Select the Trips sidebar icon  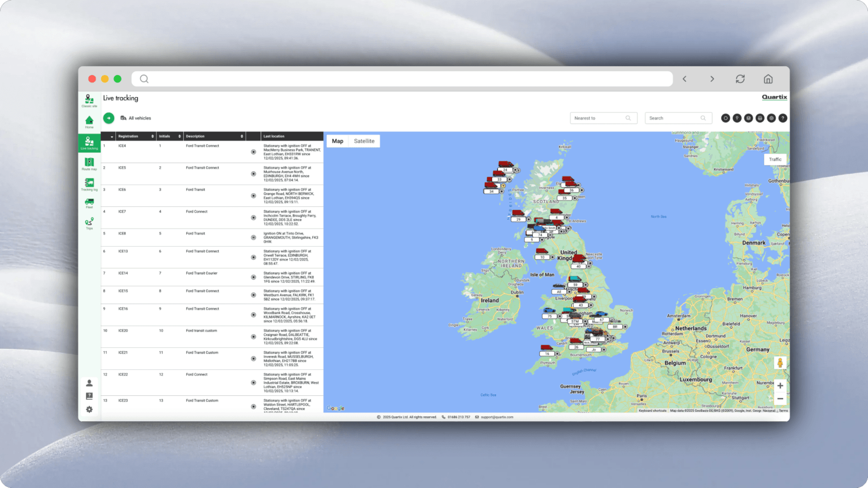89,222
